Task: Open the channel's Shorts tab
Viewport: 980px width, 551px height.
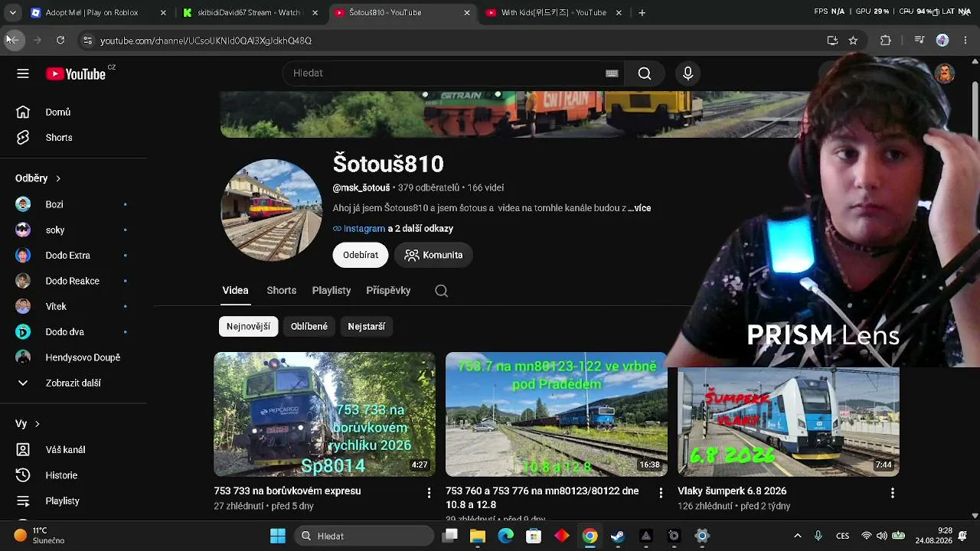Action: point(282,291)
